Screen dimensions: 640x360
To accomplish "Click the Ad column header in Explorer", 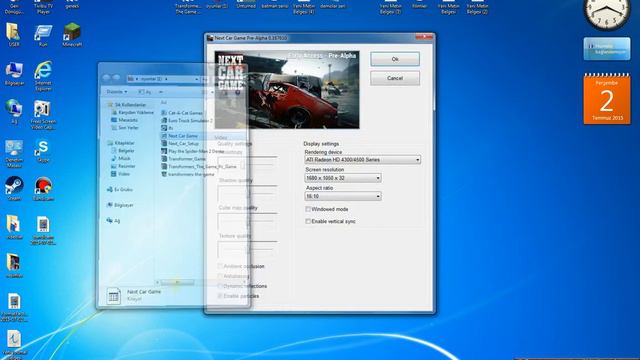I will (164, 102).
